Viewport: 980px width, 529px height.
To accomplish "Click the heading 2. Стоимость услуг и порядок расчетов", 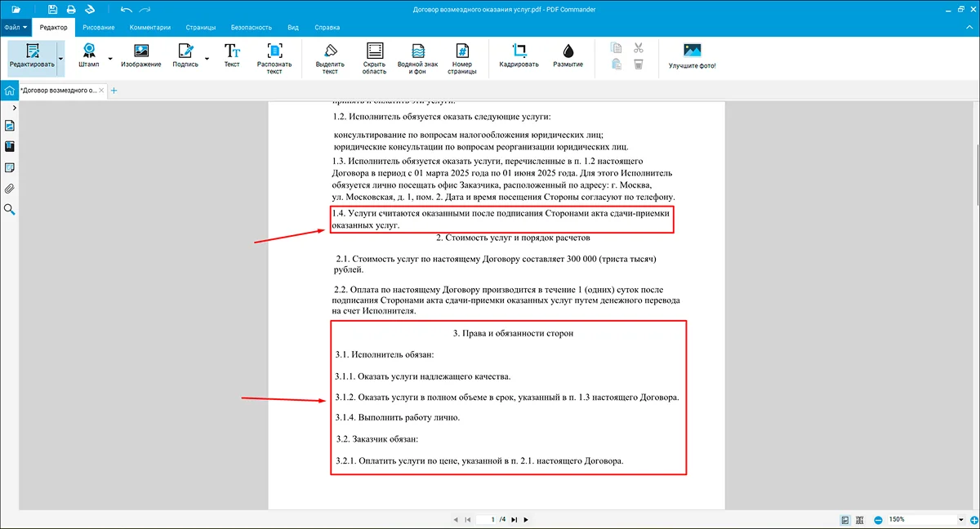I will tap(513, 238).
